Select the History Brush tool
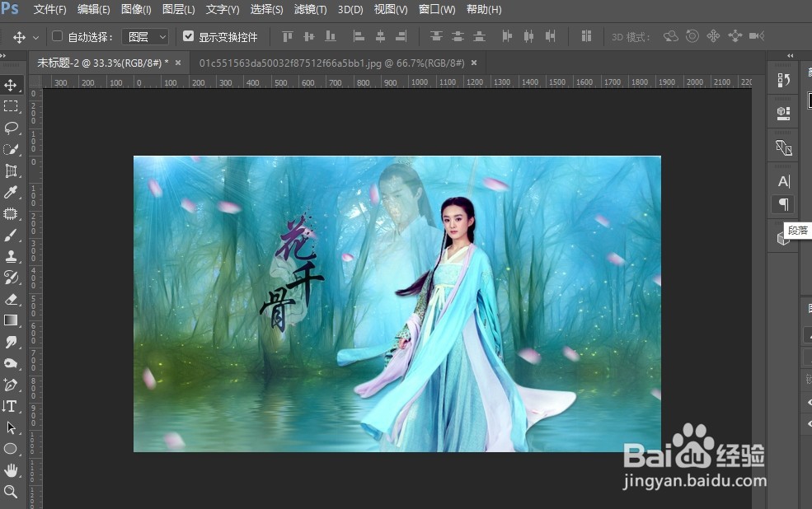Viewport: 812px width, 509px height. pyautogui.click(x=11, y=278)
